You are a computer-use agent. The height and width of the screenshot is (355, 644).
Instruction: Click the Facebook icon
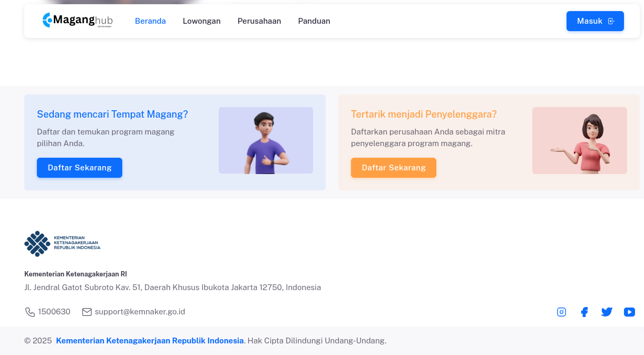(x=584, y=312)
